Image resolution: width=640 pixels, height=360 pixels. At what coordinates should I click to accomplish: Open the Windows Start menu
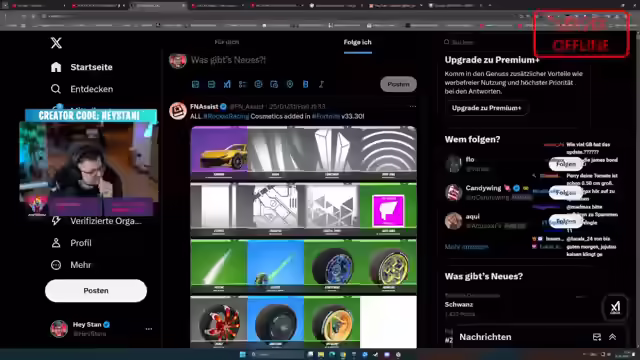click(x=243, y=355)
